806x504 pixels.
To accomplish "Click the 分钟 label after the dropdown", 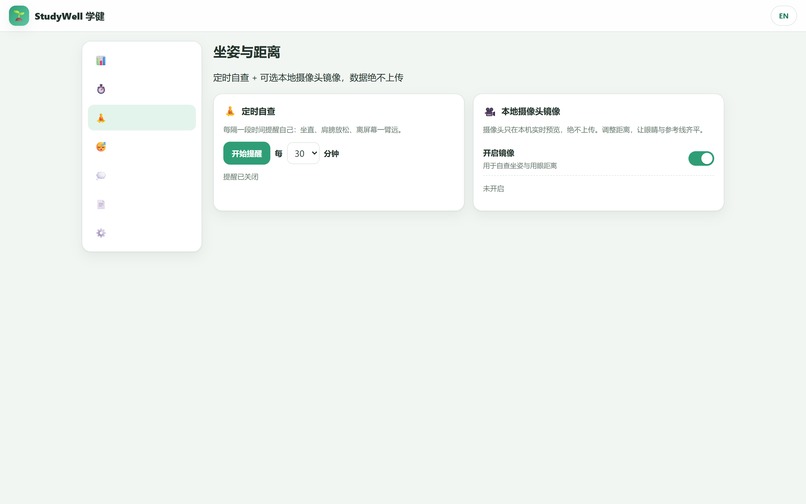I will 332,153.
